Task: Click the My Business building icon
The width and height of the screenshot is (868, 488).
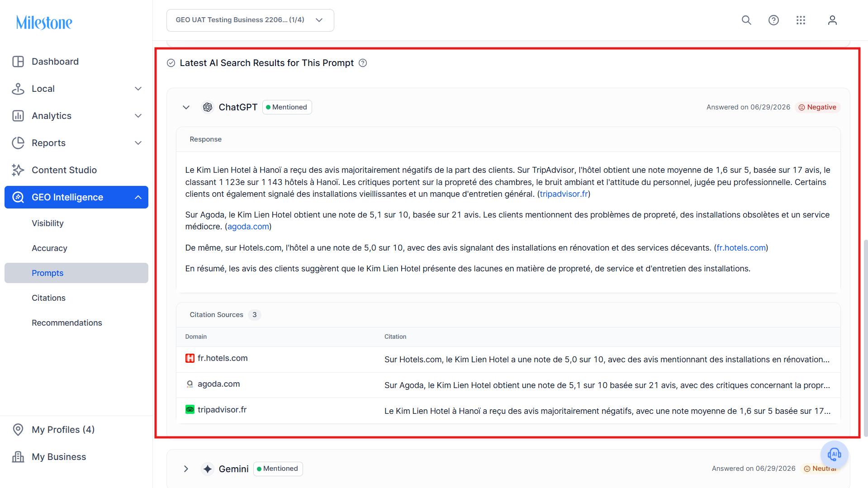Action: click(18, 457)
